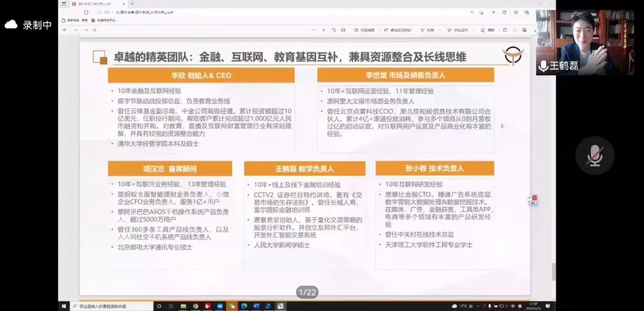
Task: Select the Erase tool
Action: click(487, 30)
